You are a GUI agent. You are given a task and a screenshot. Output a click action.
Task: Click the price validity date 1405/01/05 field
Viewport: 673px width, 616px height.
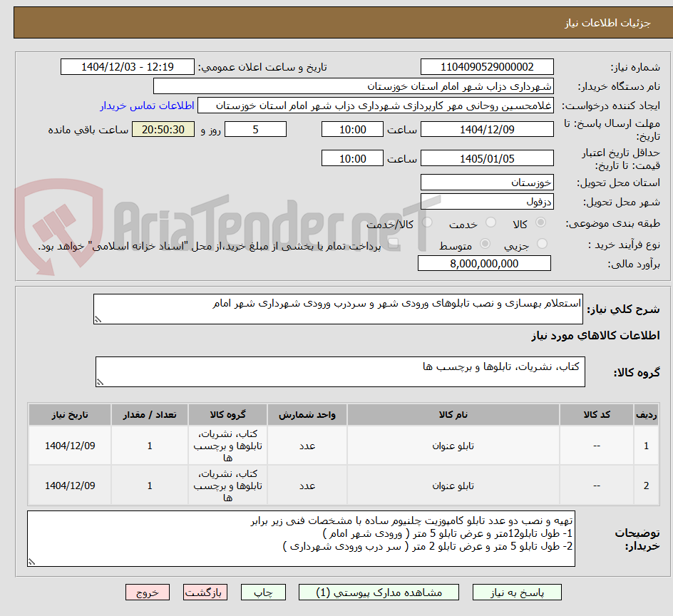coord(487,158)
